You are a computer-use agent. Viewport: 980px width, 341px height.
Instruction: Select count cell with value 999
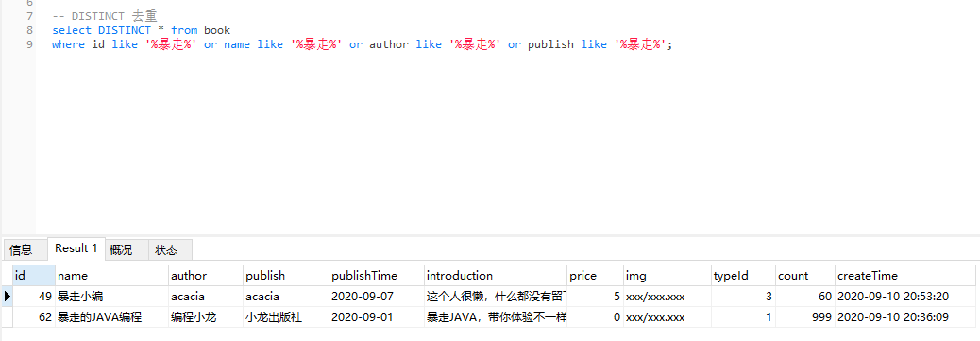coord(805,317)
